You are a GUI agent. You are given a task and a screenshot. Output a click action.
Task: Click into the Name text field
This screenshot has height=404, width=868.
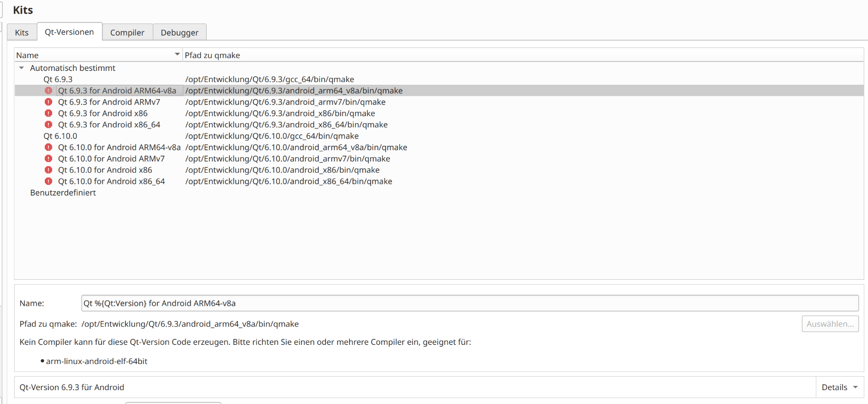[469, 303]
